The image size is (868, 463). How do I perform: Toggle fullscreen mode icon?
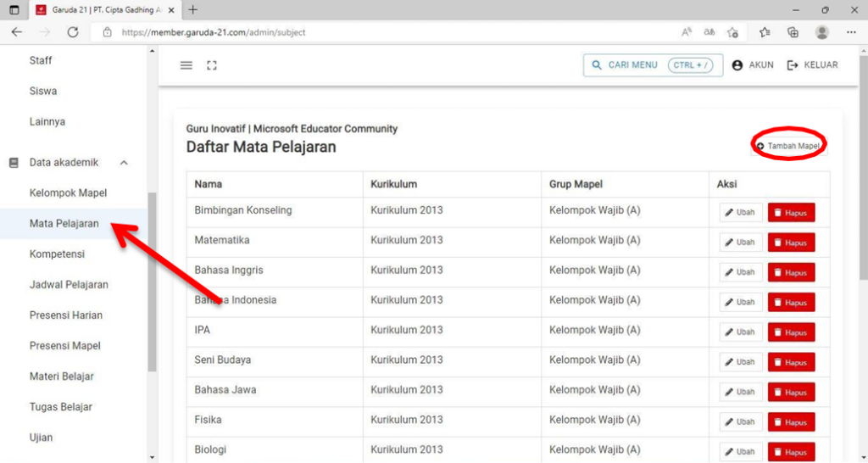[211, 65]
